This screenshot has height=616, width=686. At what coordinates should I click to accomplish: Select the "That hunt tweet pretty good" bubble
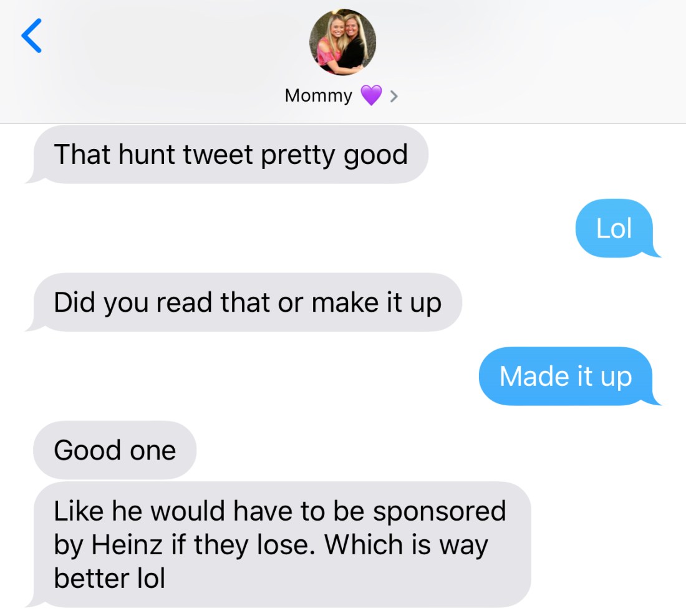click(231, 155)
